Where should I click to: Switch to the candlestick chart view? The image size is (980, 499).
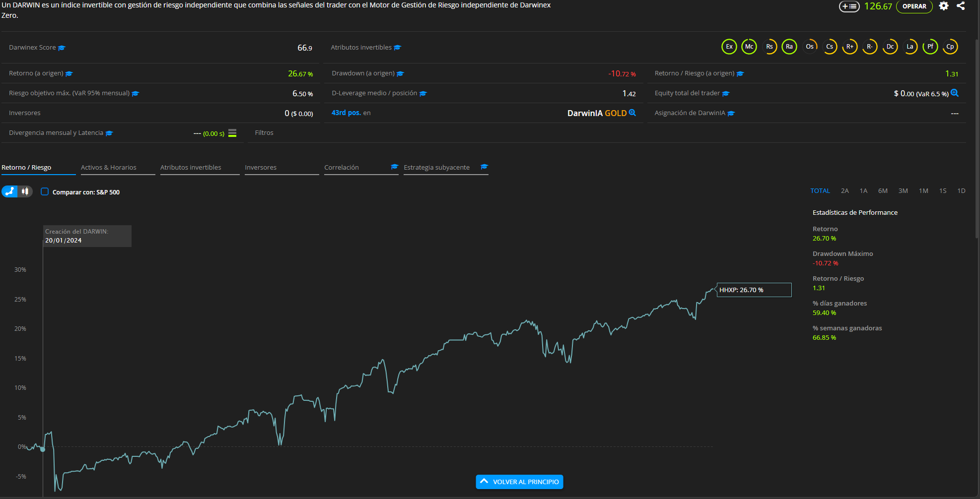pyautogui.click(x=25, y=191)
